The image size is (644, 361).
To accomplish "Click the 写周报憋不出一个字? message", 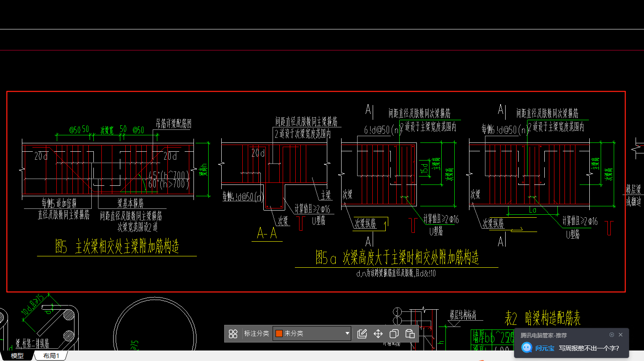I will coord(589,348).
